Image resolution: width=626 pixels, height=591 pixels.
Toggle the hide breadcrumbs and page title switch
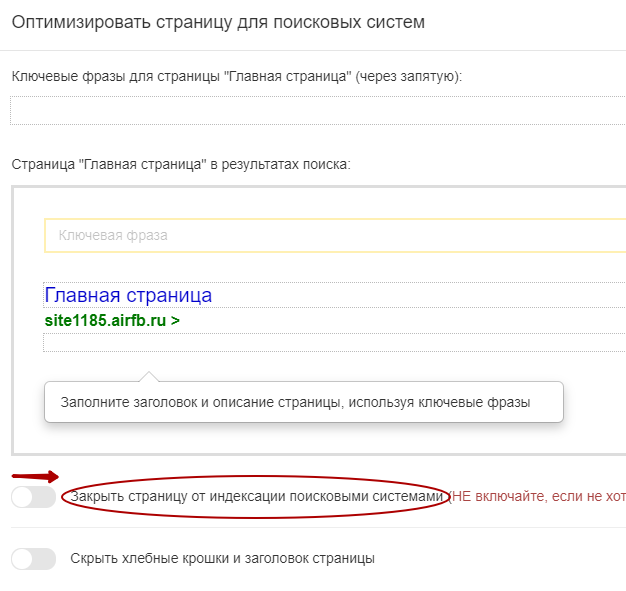[33, 559]
